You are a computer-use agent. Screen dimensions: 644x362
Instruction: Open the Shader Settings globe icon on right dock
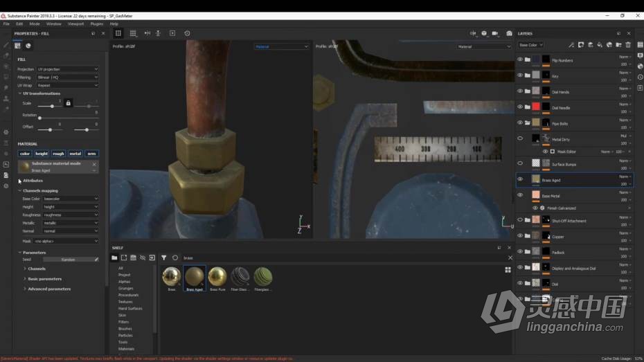click(x=640, y=66)
